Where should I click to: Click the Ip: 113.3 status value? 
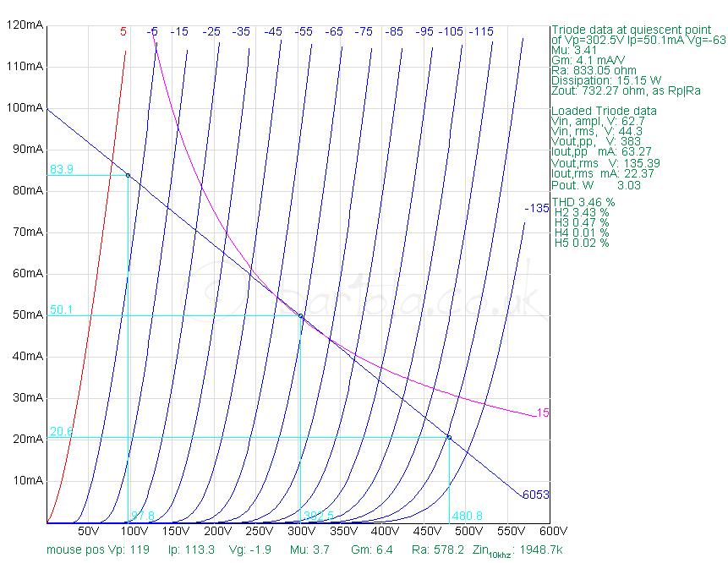pos(191,550)
